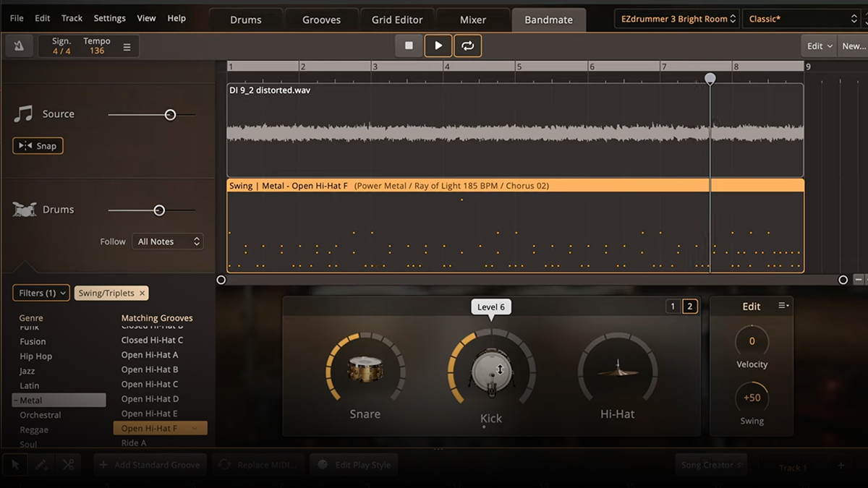This screenshot has height=488, width=868.
Task: Click the right timeline scroll handle
Action: [843, 280]
